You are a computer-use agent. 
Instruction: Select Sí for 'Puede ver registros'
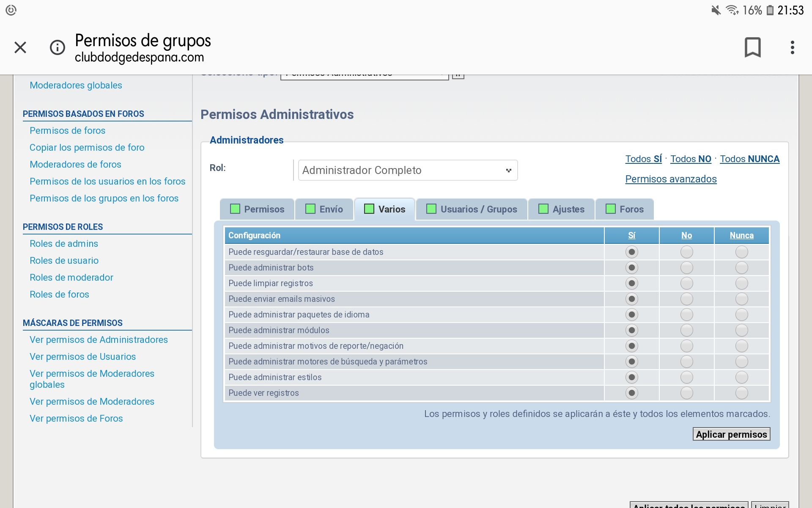pyautogui.click(x=631, y=393)
